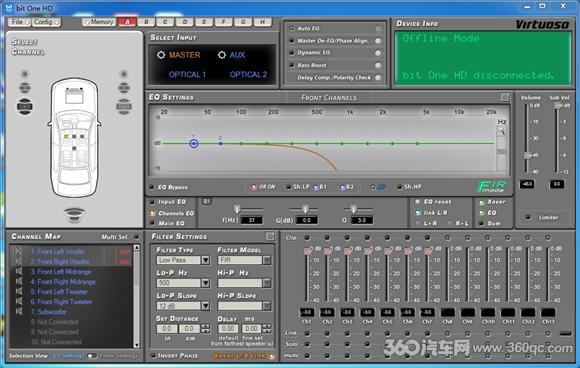The width and height of the screenshot is (580, 368).
Task: Expand the Filter Settings panel with corner icon
Action: 270,236
